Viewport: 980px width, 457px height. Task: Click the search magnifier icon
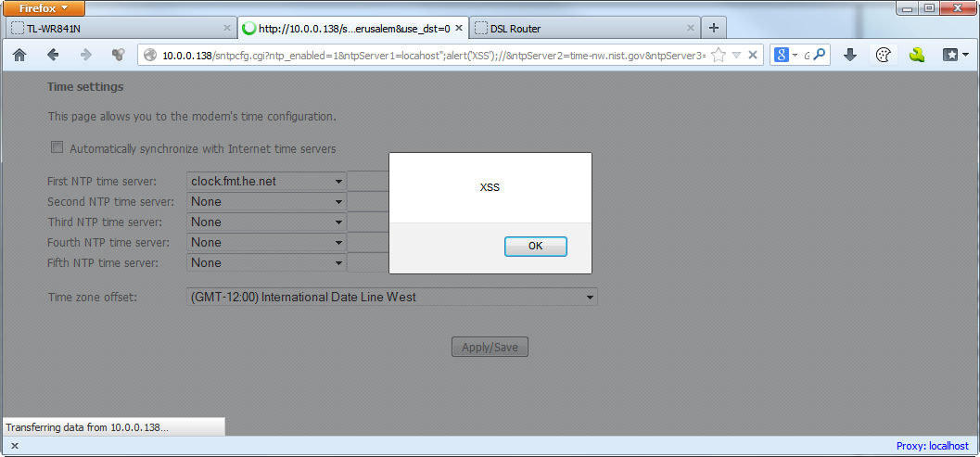coord(820,55)
